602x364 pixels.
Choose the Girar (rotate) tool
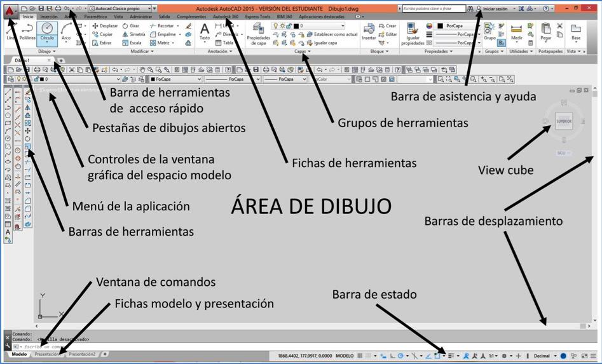131,25
